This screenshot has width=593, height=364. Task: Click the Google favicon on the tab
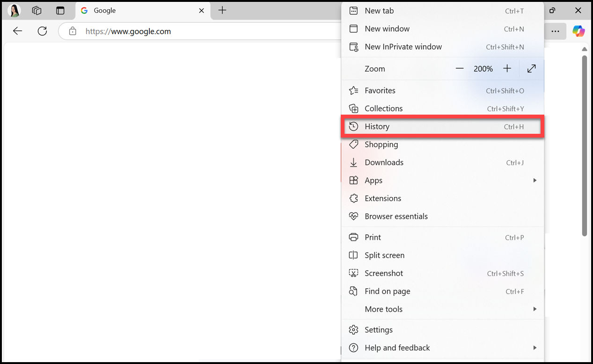(x=84, y=10)
